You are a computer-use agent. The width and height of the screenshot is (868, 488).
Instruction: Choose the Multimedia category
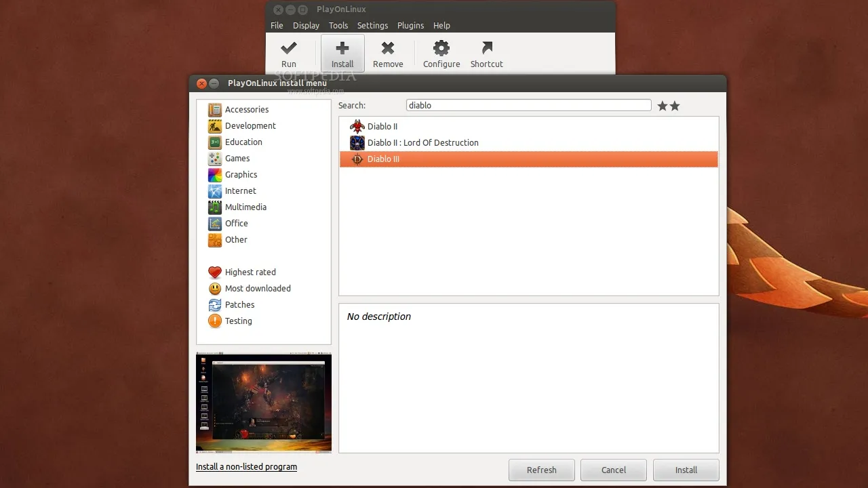(245, 207)
